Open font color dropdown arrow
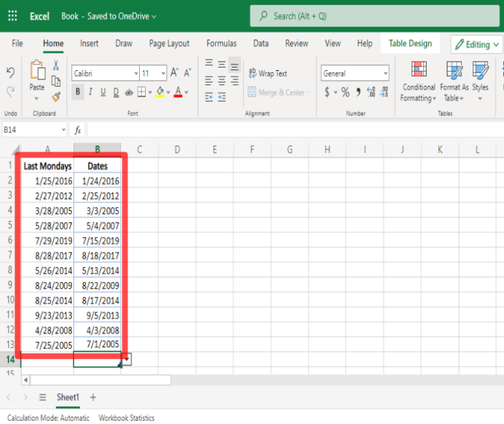Image resolution: width=504 pixels, height=424 pixels. 186,93
